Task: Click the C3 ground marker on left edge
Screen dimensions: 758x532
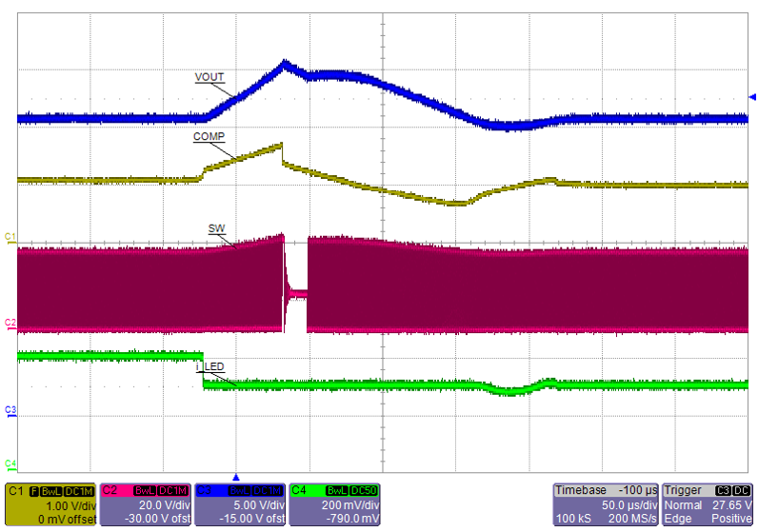Action: (10, 409)
